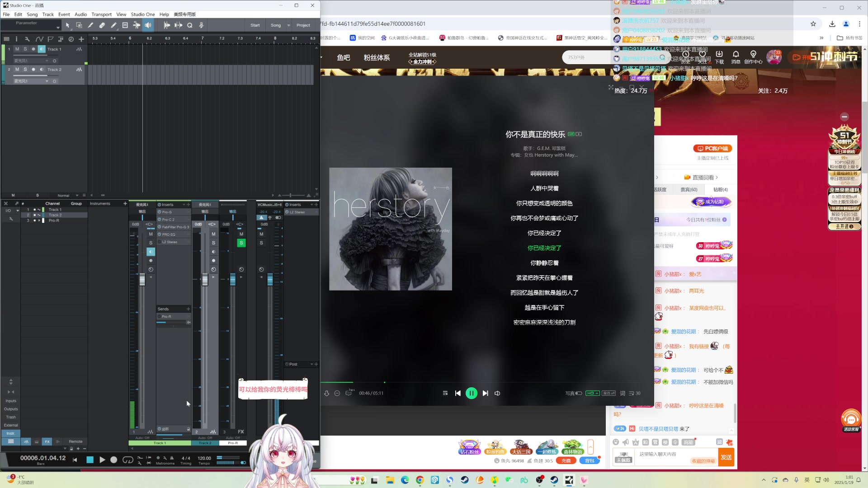Open tempo track clock icon
Screen dimensions: 868x488
point(71,39)
